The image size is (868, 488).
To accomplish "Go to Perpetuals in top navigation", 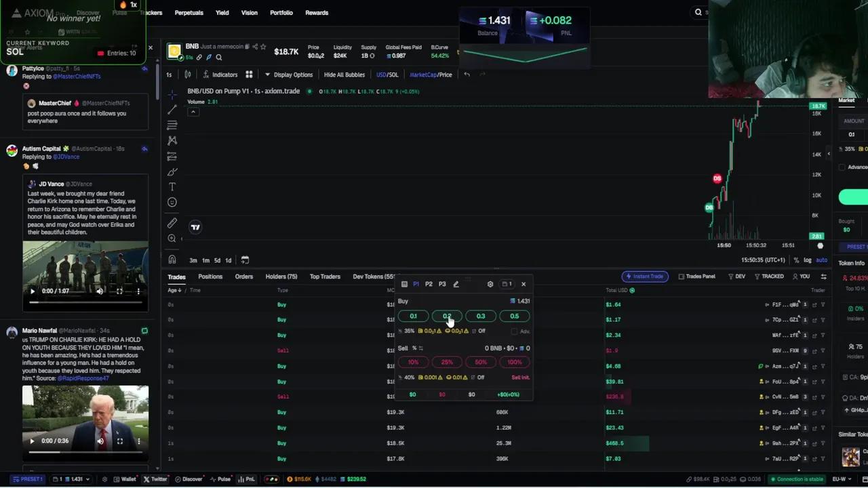I will pyautogui.click(x=189, y=12).
